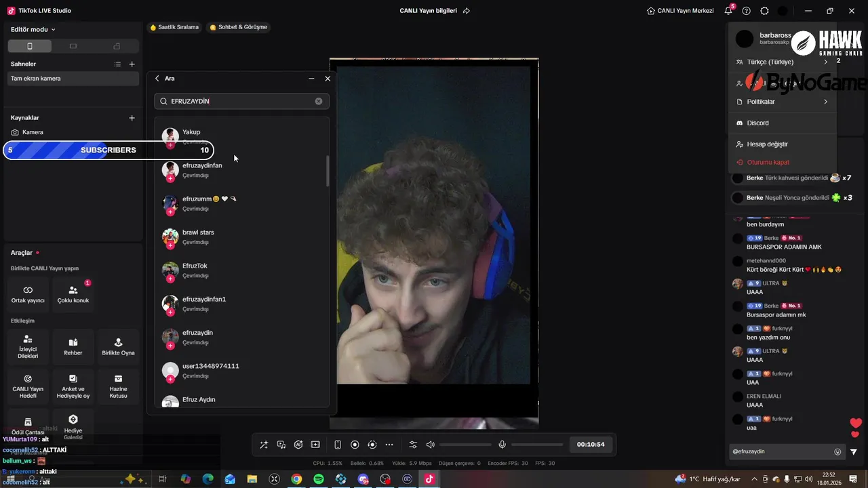Expand the Politikalar submenu
Screen dimensions: 868x488
(x=782, y=102)
